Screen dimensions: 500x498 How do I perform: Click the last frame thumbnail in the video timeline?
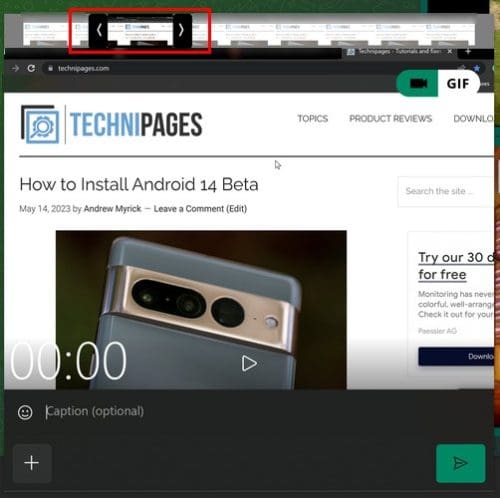pyautogui.click(x=450, y=33)
